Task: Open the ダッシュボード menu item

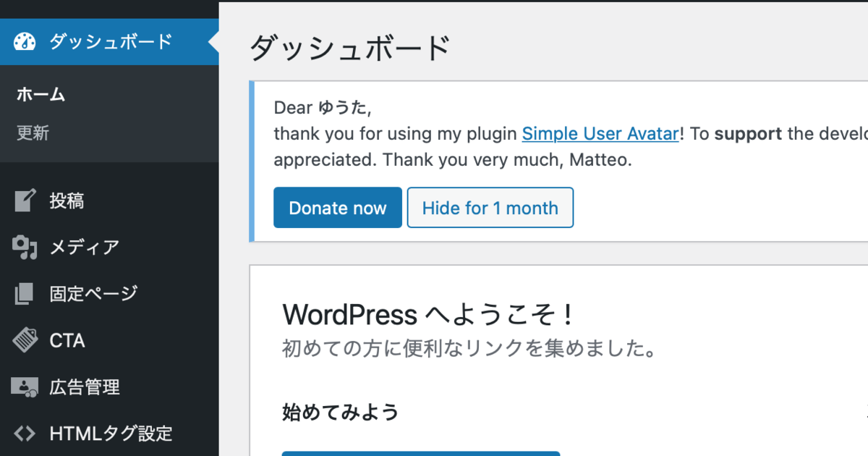Action: tap(109, 41)
